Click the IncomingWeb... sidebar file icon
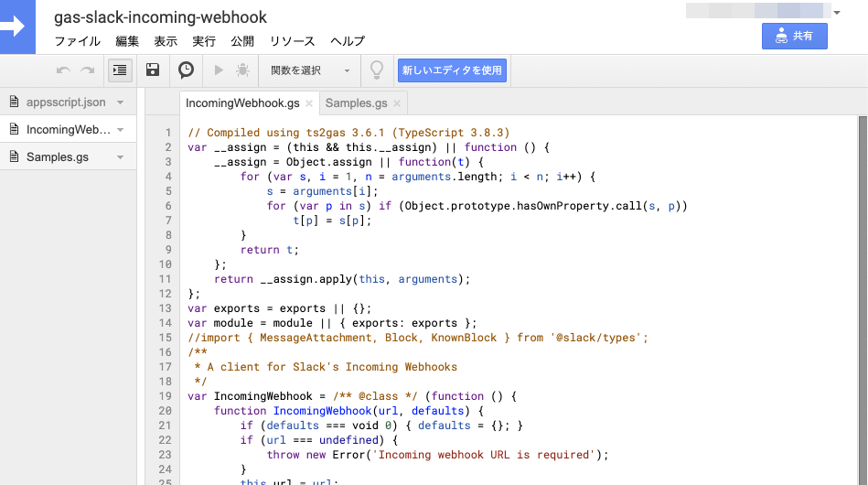 (15, 129)
